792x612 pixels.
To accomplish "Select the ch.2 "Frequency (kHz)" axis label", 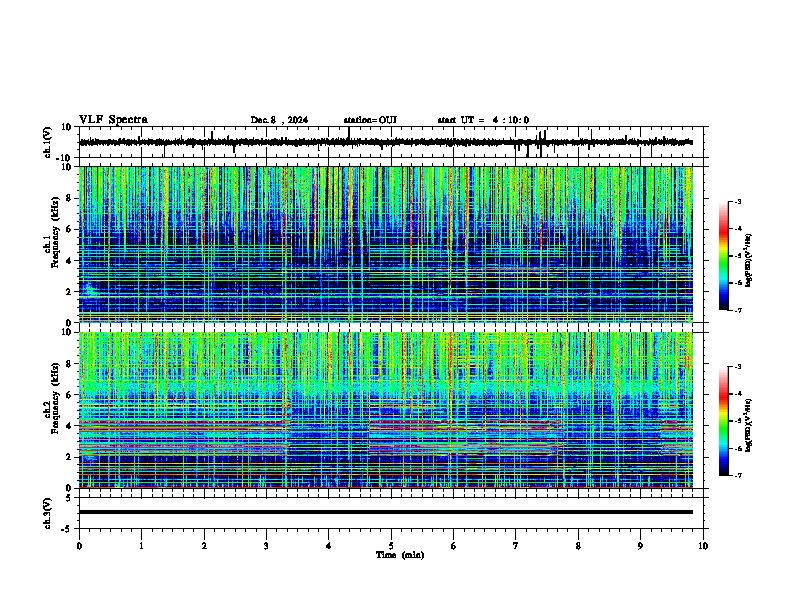I will click(55, 398).
